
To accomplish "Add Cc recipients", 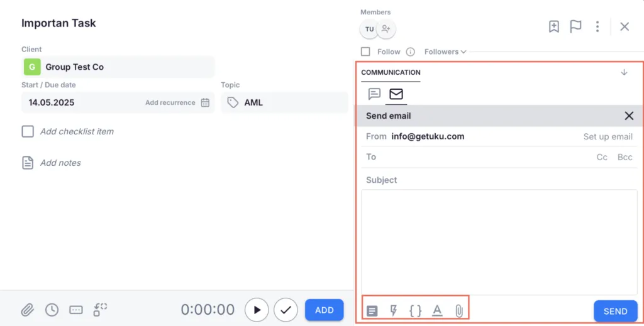I will tap(602, 157).
